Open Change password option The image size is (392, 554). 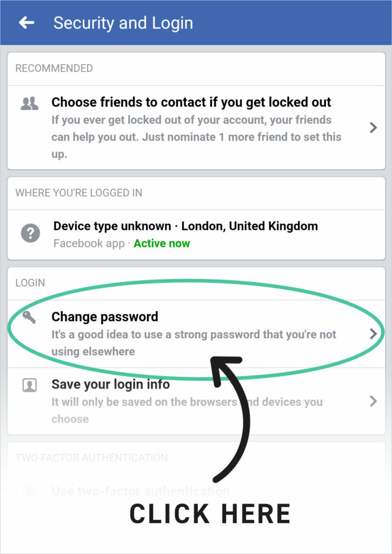click(196, 334)
